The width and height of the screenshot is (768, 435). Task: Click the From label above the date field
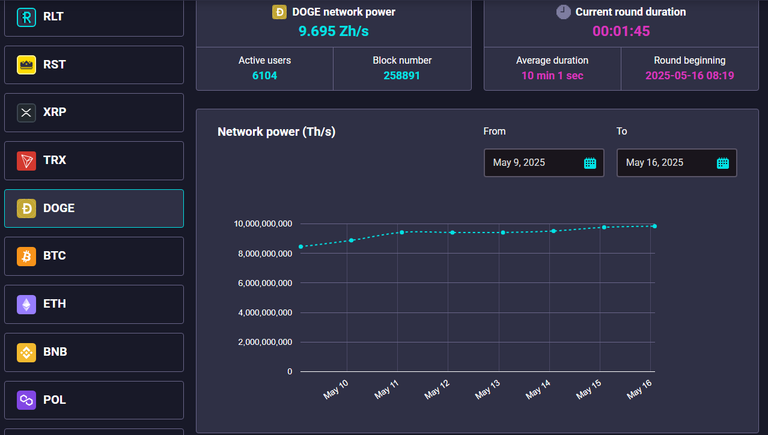coord(494,131)
